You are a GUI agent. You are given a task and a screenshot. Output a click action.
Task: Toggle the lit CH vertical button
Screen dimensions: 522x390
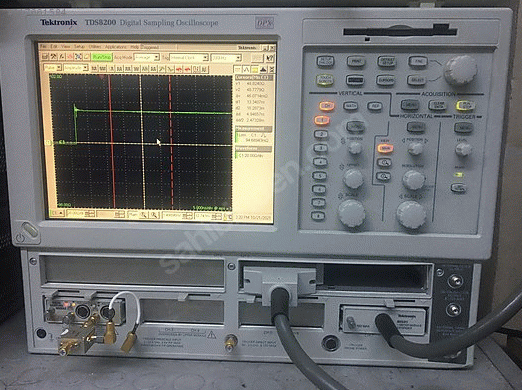326,106
